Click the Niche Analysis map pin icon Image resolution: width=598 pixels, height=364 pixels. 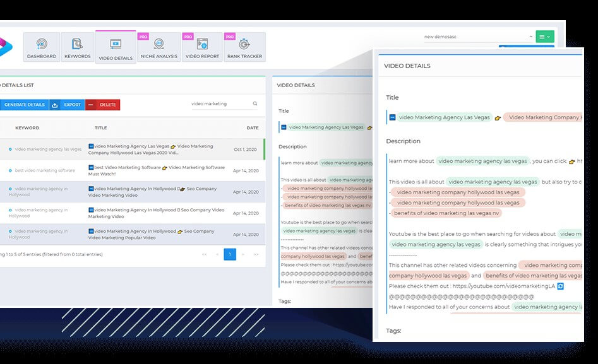(x=159, y=44)
